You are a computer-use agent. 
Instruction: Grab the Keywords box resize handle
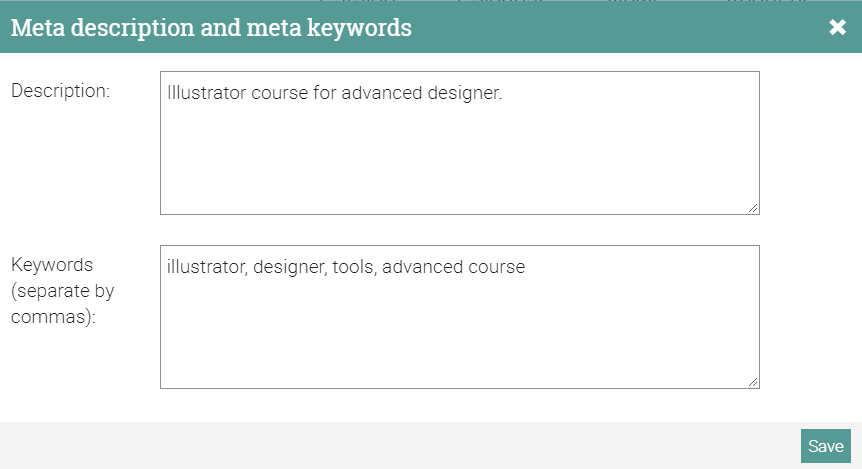tap(753, 381)
